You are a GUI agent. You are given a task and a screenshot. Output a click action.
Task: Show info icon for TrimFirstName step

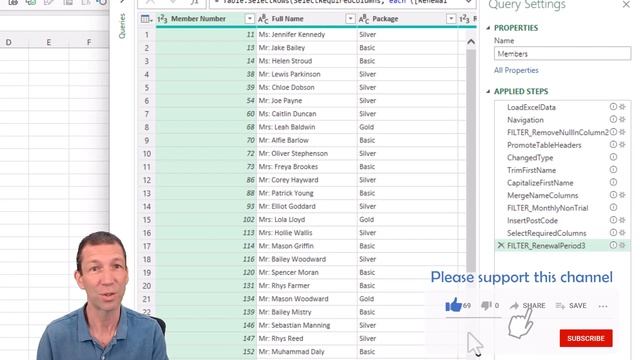point(613,170)
